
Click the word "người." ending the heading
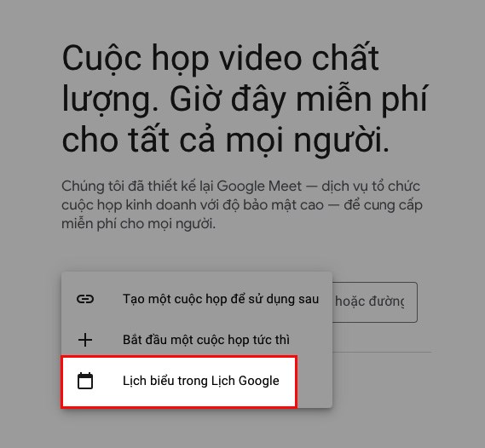pos(342,141)
